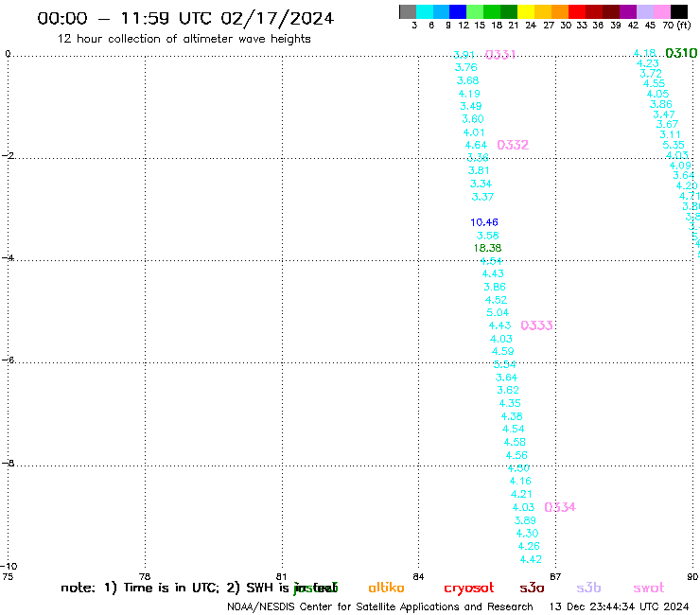Screen dimensions: 700x615
Task: Click wave height value 4.21
Action: 521,494
